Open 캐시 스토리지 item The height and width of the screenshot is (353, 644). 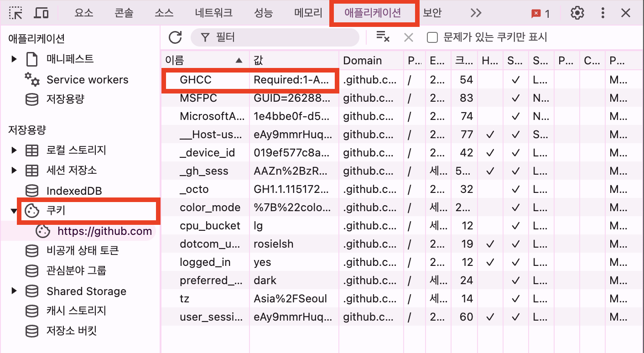coord(76,311)
